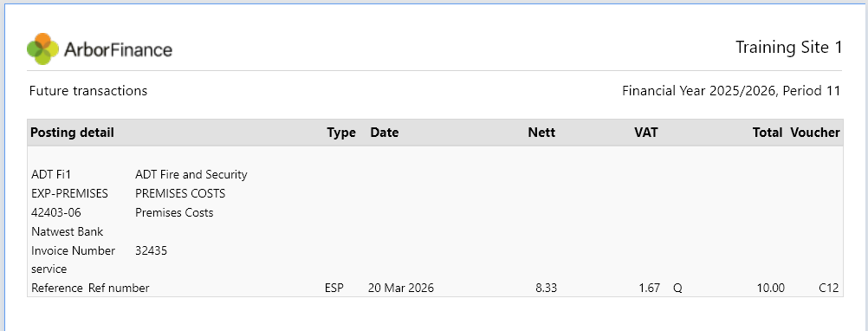Select the VAT code 'Q'
This screenshot has width=868, height=331.
[x=677, y=288]
